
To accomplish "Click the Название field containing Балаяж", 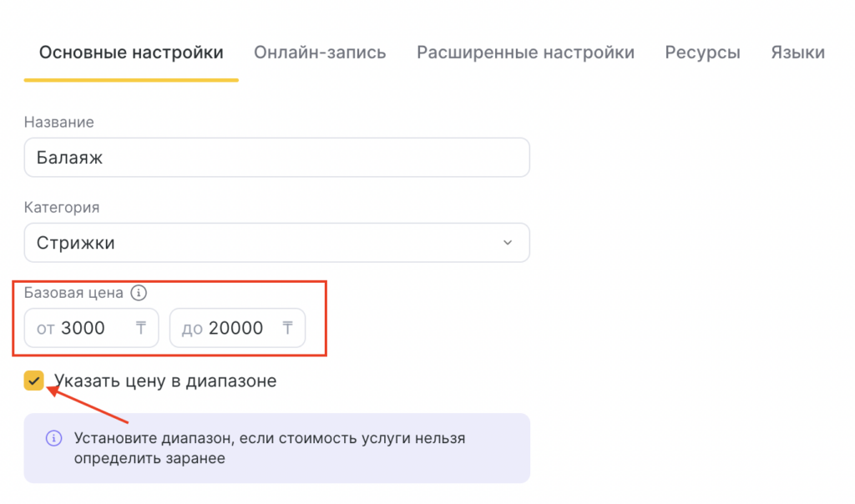I will point(276,157).
